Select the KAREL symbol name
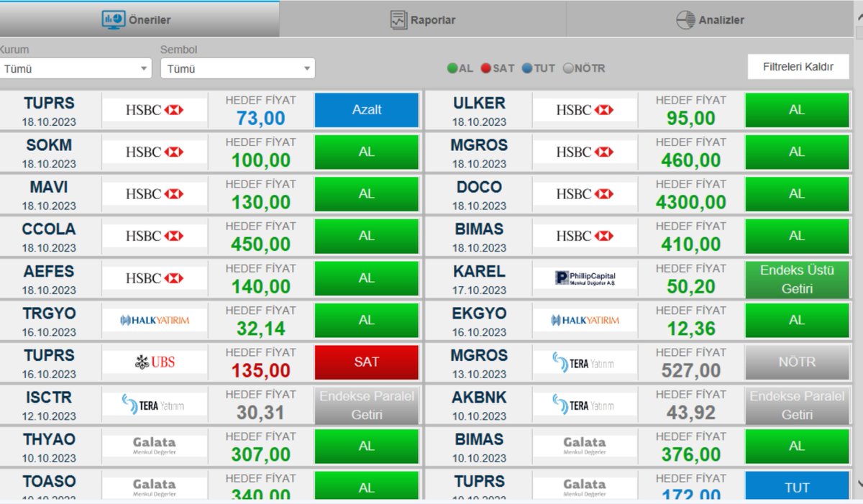This screenshot has width=863, height=504. 480,271
